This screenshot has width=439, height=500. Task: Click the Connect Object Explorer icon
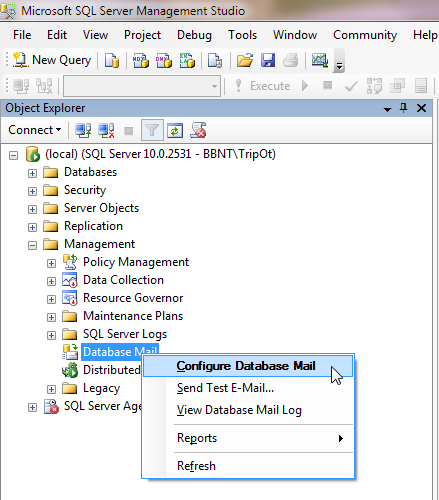[x=83, y=130]
